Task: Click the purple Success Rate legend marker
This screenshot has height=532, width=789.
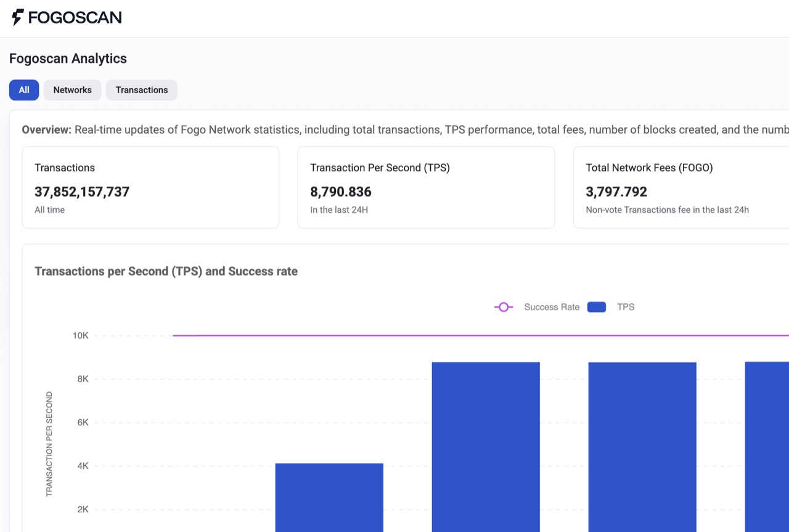Action: point(504,307)
